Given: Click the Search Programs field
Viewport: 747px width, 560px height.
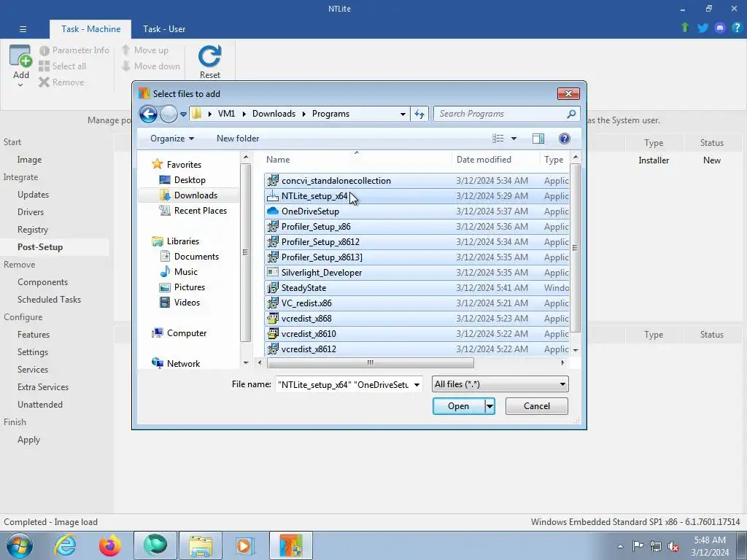Looking at the screenshot, I should 502,114.
